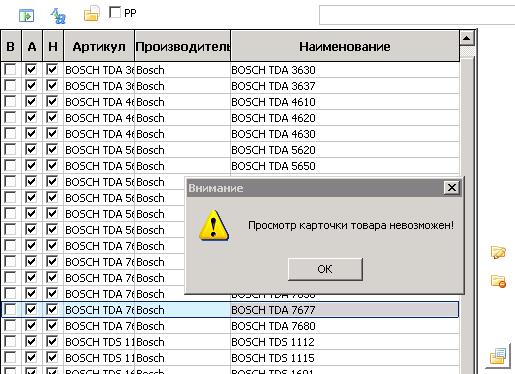Select the BOSCH TDA 3630 name cell
Screen dimensions: 515x374
coord(345,70)
